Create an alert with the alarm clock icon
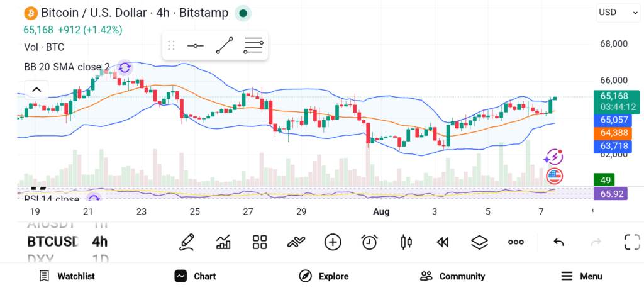The width and height of the screenshot is (644, 290). pos(369,242)
